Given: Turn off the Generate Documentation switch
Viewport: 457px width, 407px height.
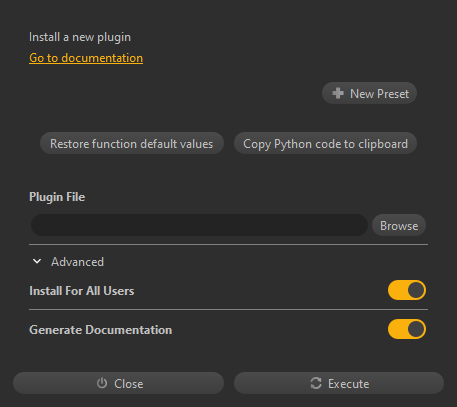Looking at the screenshot, I should pyautogui.click(x=407, y=329).
